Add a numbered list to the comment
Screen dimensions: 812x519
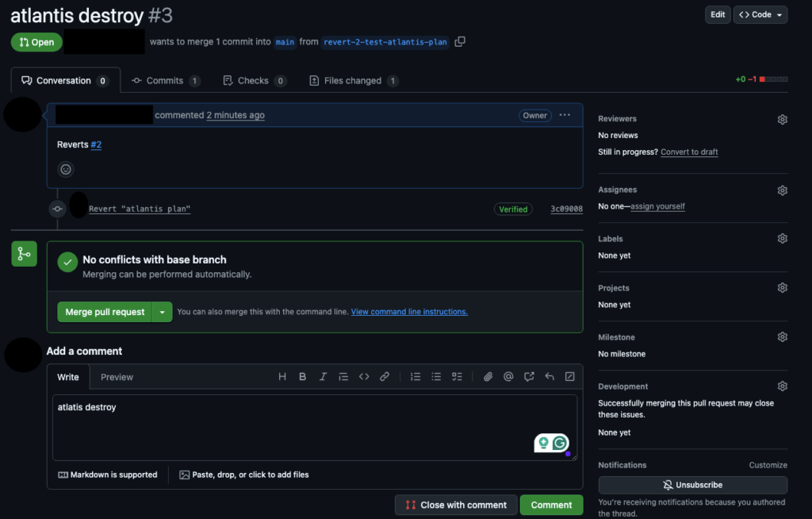tap(416, 376)
